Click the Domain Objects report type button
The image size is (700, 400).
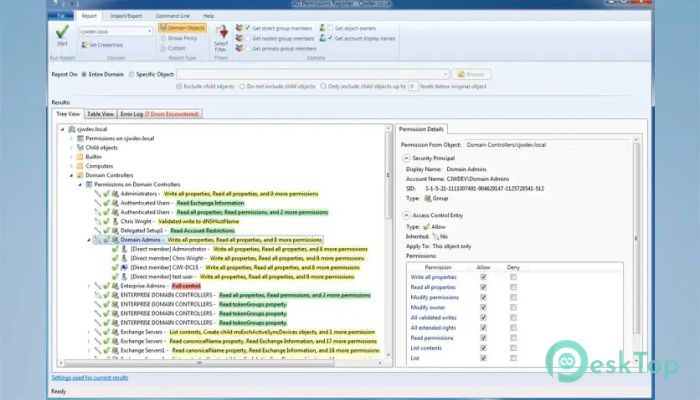tap(182, 28)
